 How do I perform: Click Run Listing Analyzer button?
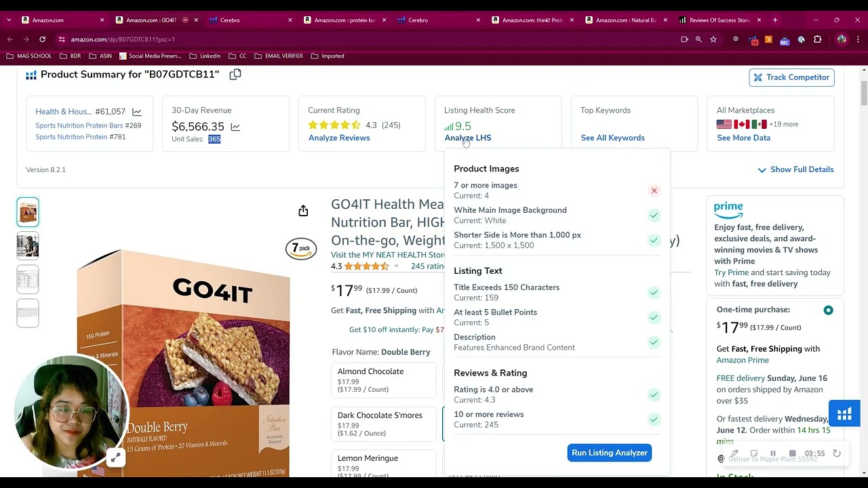pyautogui.click(x=610, y=453)
